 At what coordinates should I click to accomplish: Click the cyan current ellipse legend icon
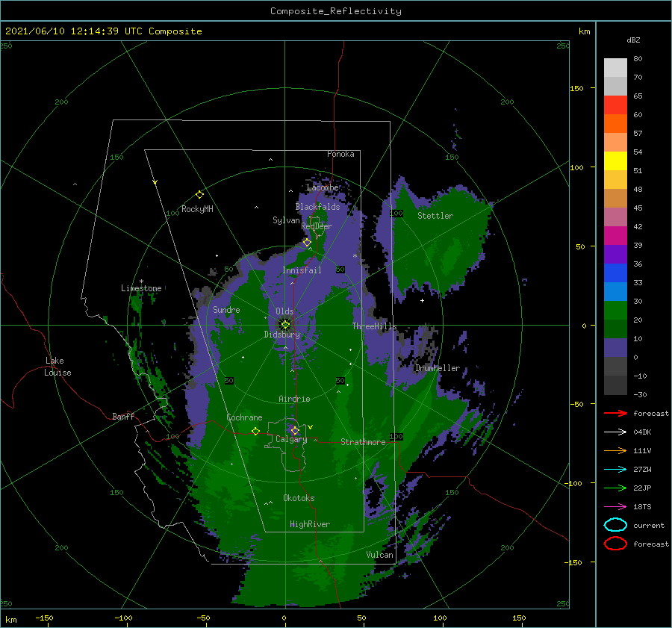[x=615, y=525]
